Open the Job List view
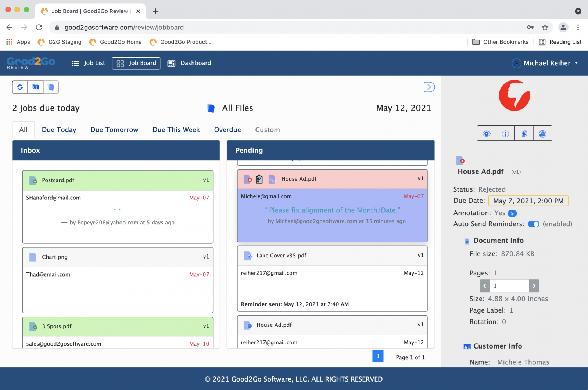Viewport: 588px width, 390px height. [89, 63]
